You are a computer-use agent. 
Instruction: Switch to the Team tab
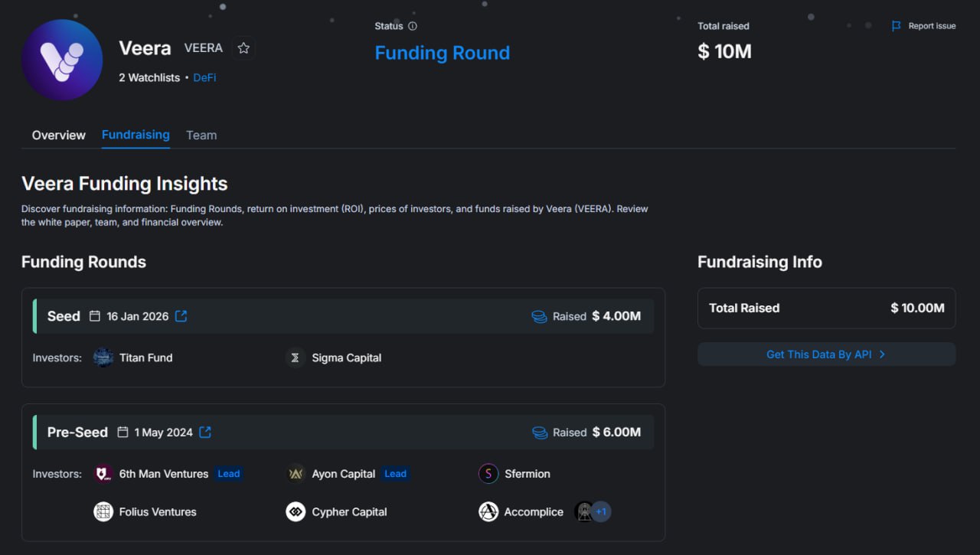click(201, 135)
